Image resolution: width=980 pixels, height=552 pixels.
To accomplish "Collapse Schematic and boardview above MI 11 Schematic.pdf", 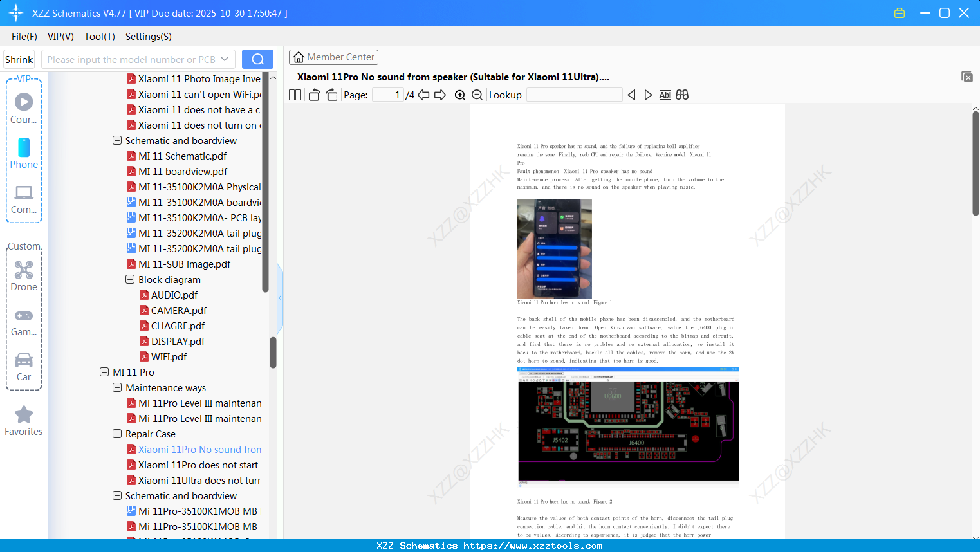I will (x=117, y=140).
